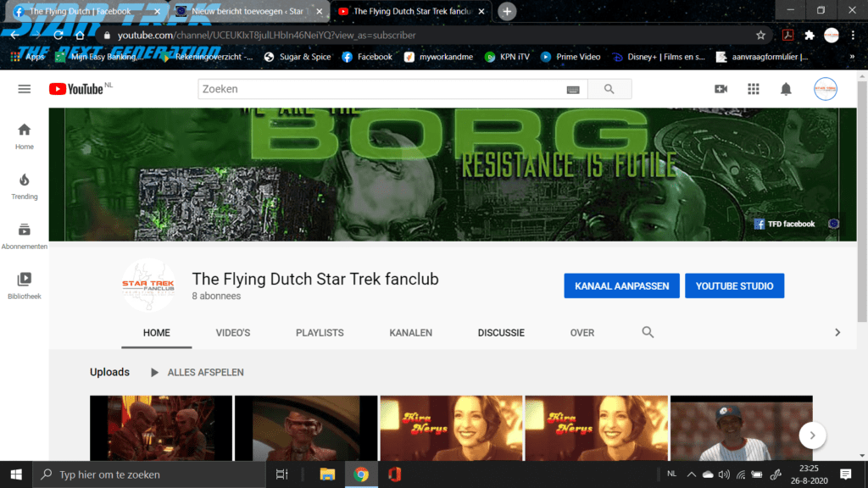Navigate back in the browser

pyautogui.click(x=15, y=36)
